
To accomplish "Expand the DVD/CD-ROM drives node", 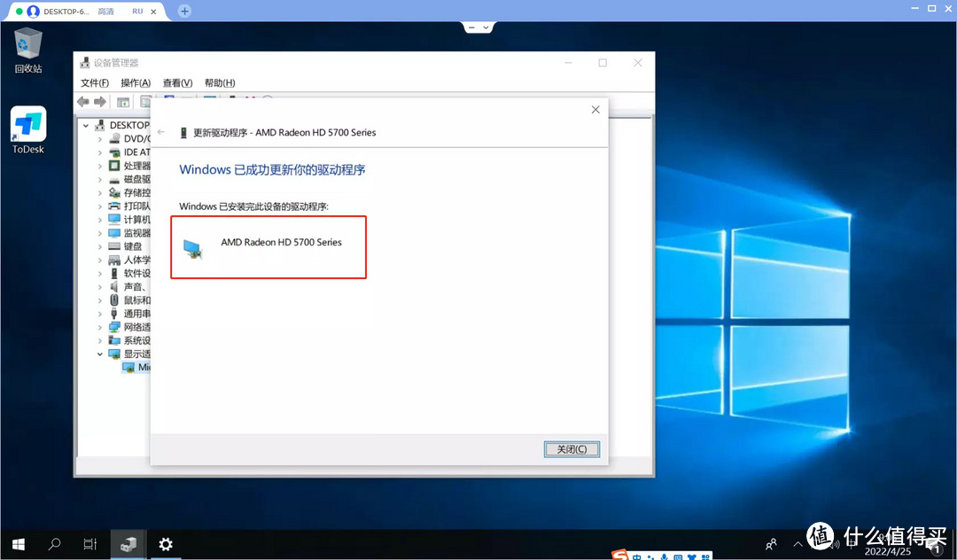I will (100, 139).
